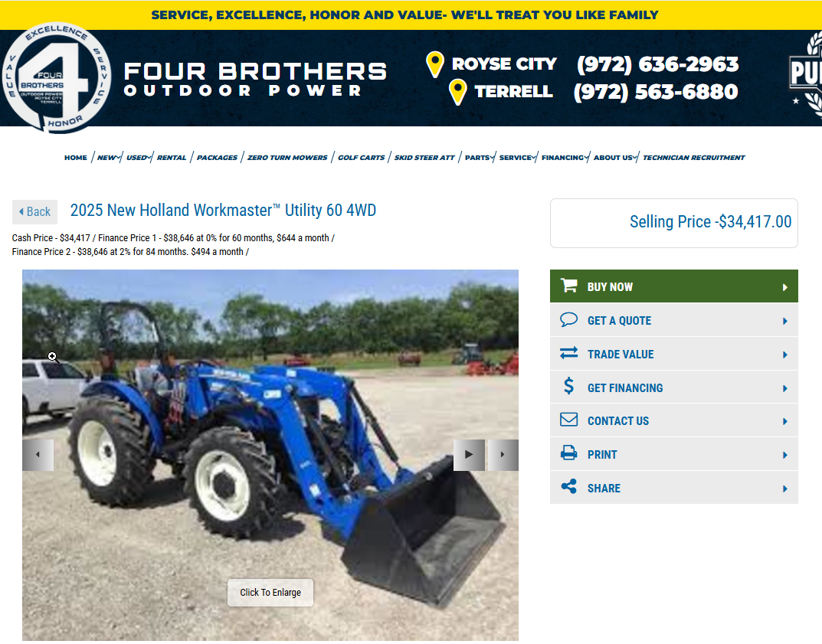Call the Terrell phone number link

[656, 92]
